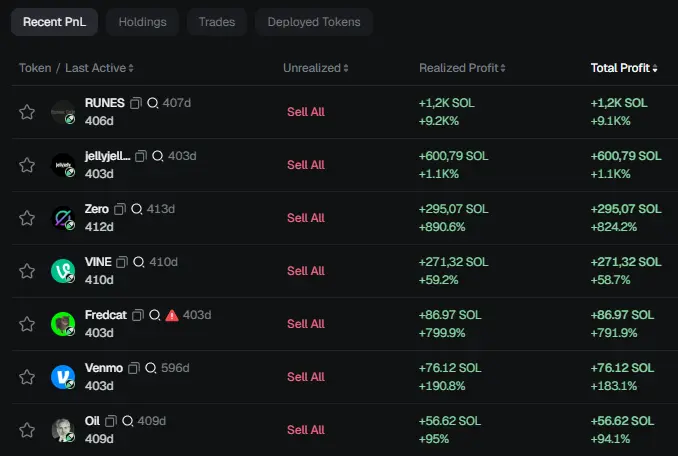
Task: Switch to the Recent PnL tab
Action: point(54,22)
